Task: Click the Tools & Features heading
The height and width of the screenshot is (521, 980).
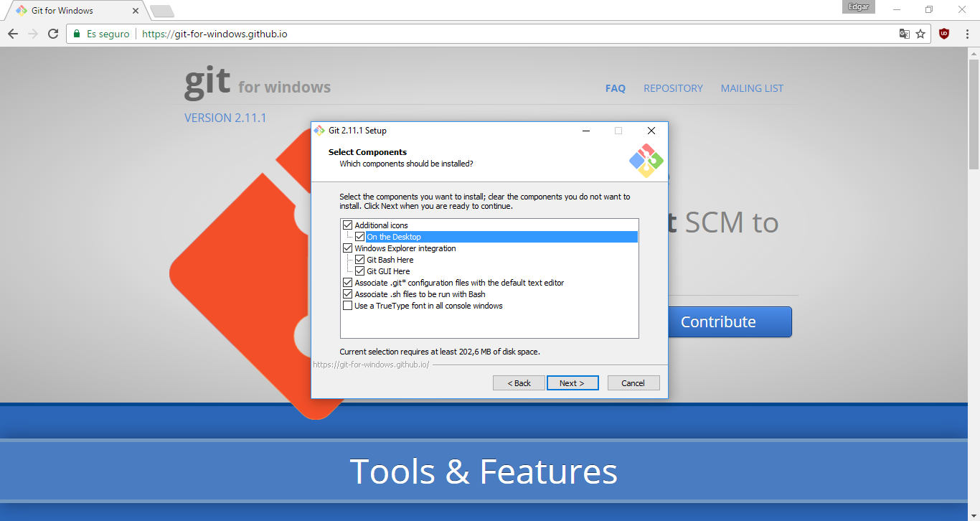Action: point(484,471)
